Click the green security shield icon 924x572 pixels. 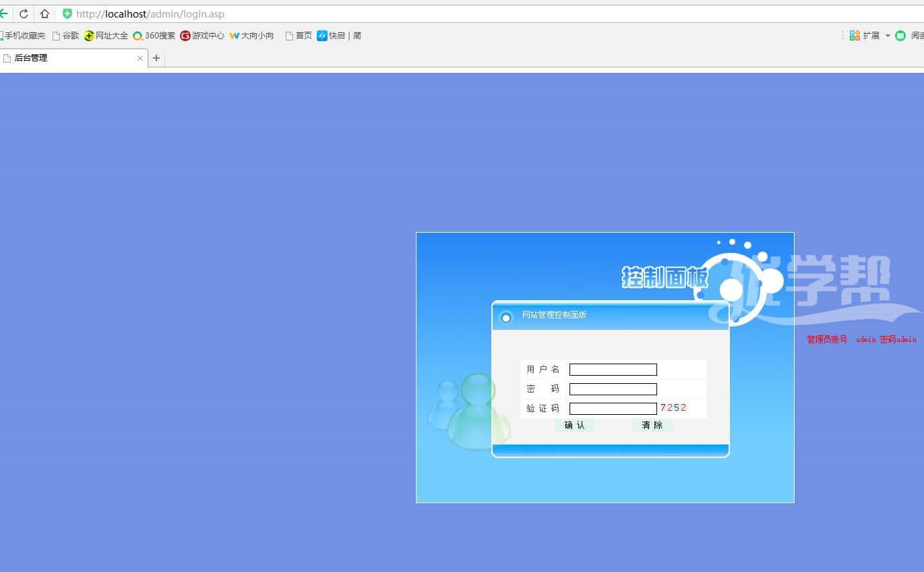67,13
